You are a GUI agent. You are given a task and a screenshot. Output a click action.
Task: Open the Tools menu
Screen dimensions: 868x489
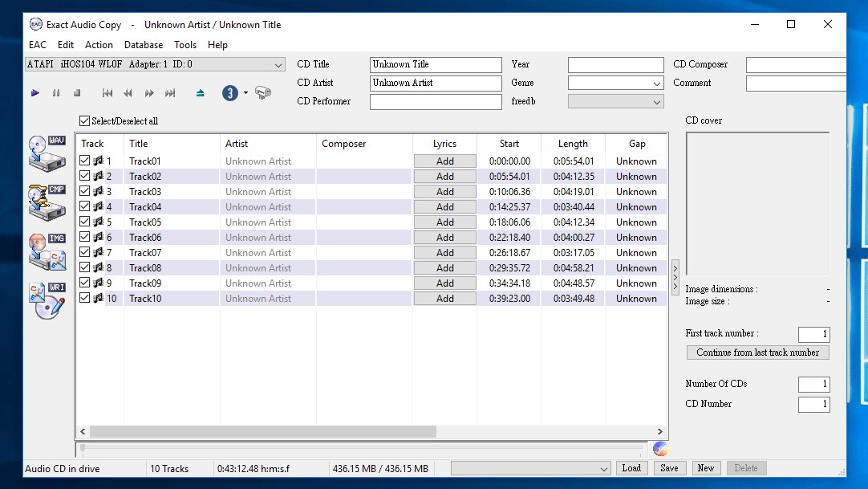185,45
